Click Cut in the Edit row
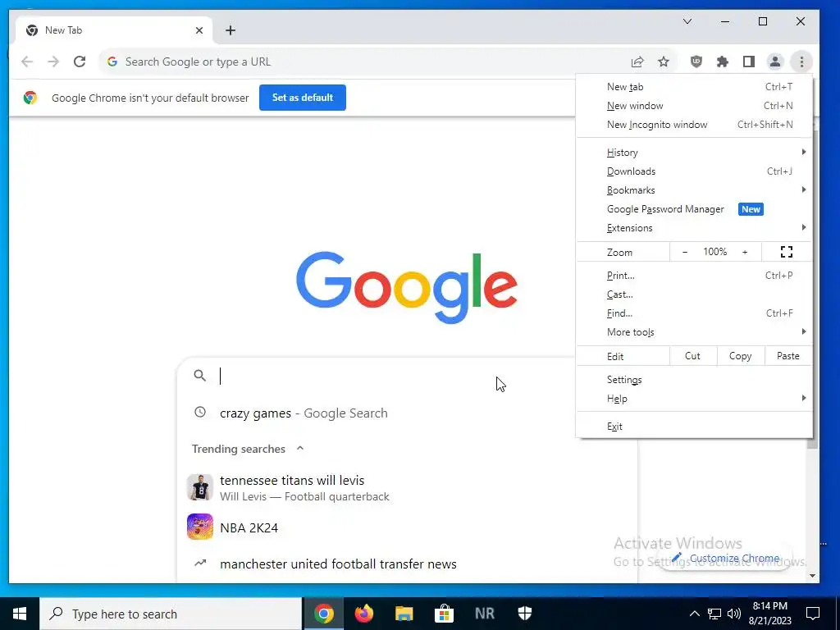840x630 pixels. [692, 356]
